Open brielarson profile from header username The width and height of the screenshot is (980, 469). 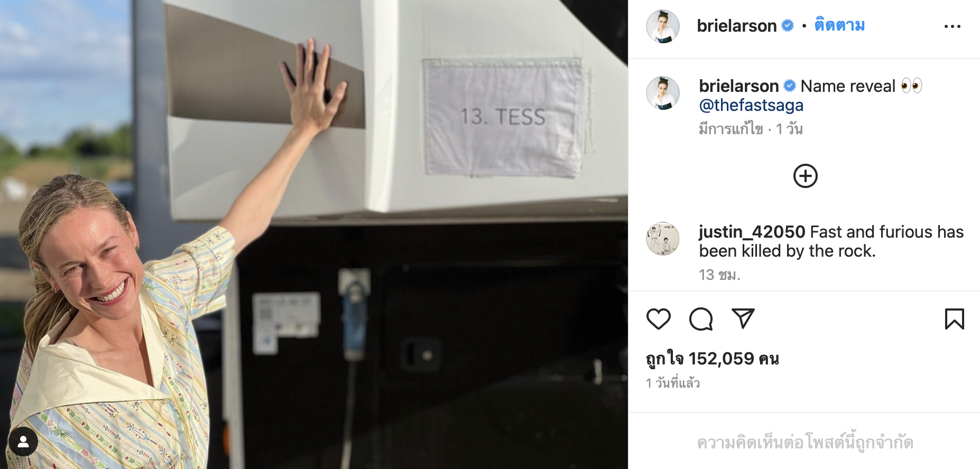point(736,25)
